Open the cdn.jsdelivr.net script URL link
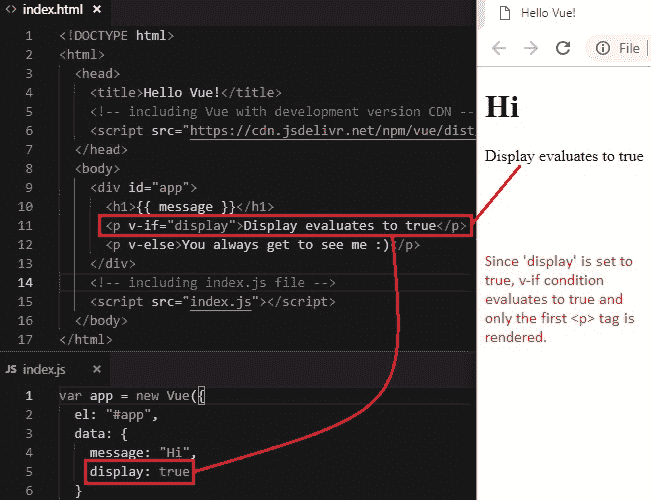653x501 pixels. [x=332, y=131]
